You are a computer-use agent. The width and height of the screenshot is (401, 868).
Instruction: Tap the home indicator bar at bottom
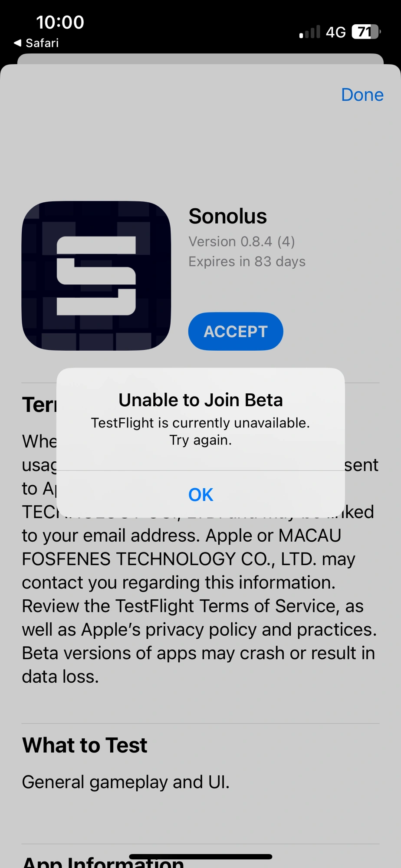coord(200,857)
